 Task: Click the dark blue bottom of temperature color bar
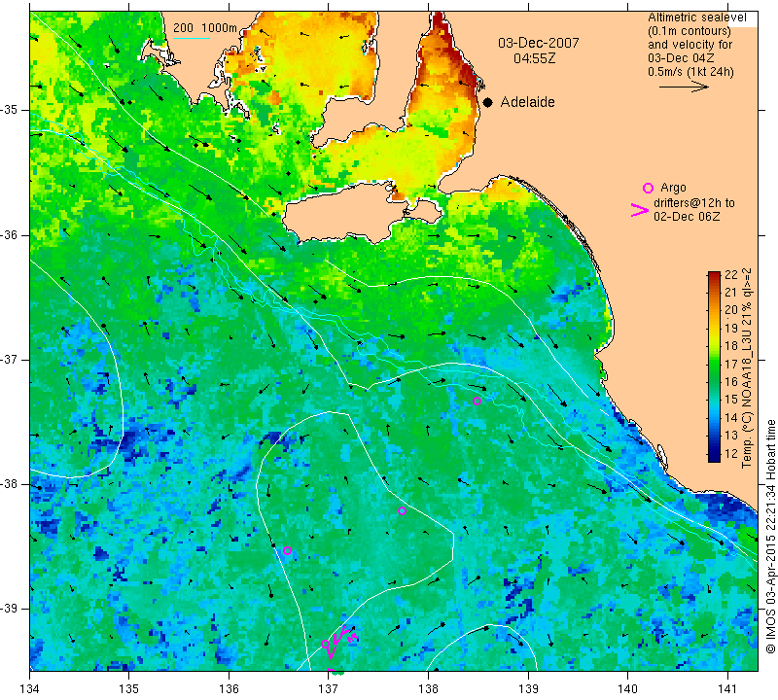pyautogui.click(x=714, y=457)
